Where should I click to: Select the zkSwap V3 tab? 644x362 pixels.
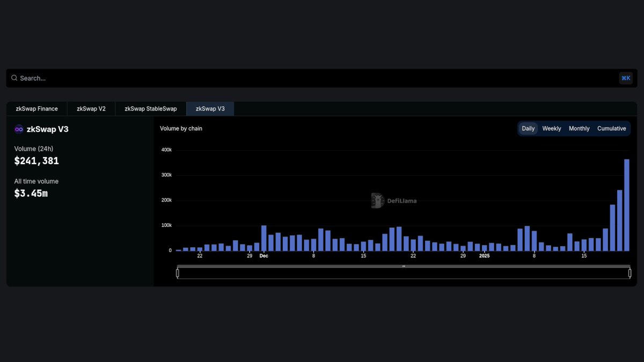[210, 109]
